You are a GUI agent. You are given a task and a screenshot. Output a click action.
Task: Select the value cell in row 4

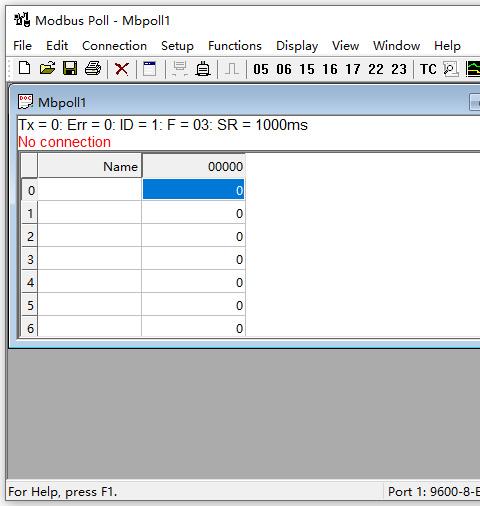click(x=193, y=282)
